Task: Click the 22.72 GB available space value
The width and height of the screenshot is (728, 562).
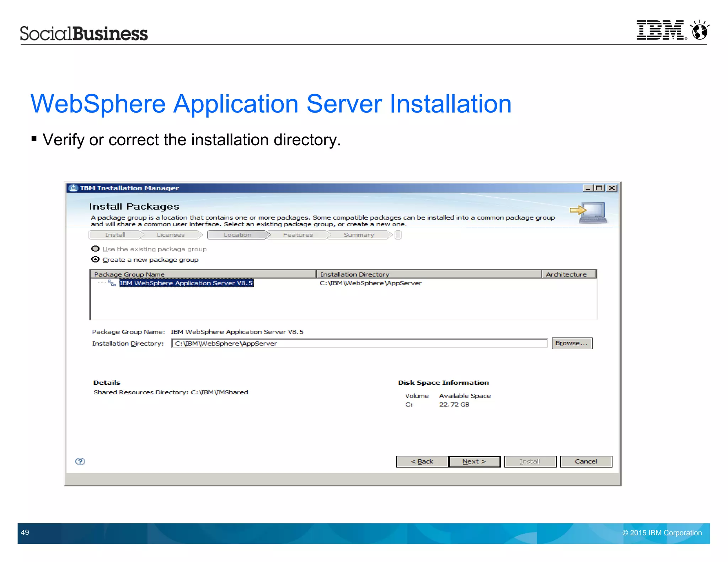Action: coord(454,405)
